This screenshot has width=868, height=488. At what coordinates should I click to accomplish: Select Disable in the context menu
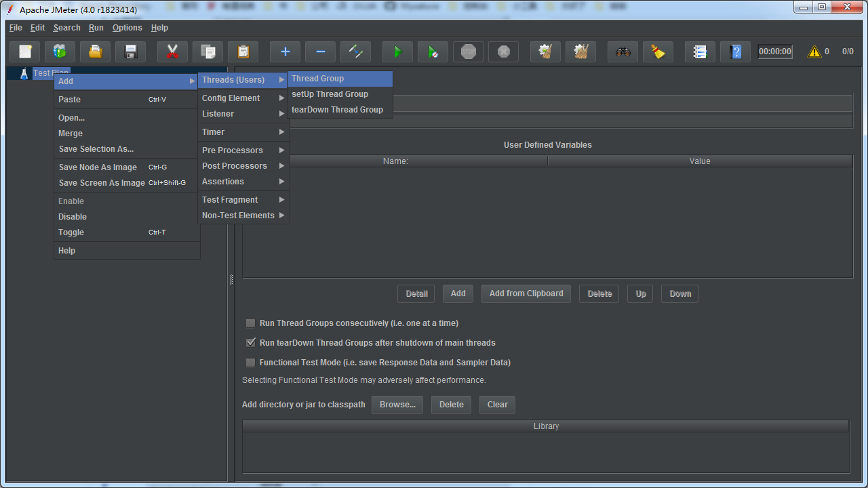tap(127, 217)
